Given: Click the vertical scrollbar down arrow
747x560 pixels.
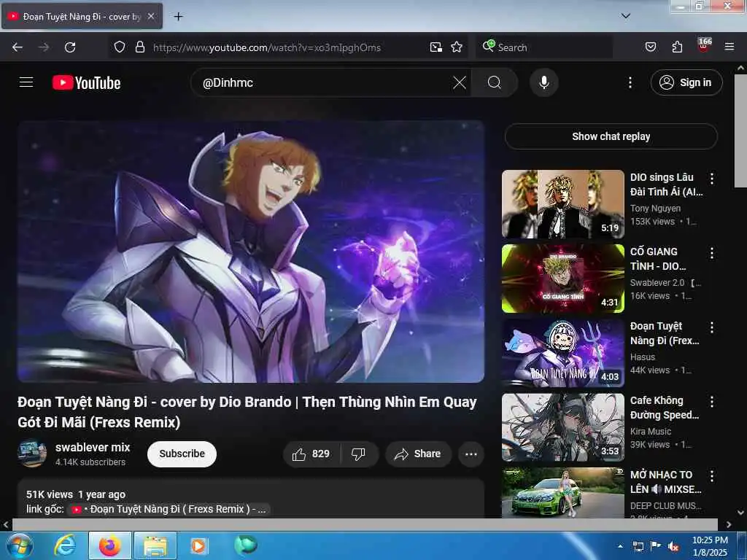Looking at the screenshot, I should [x=741, y=513].
